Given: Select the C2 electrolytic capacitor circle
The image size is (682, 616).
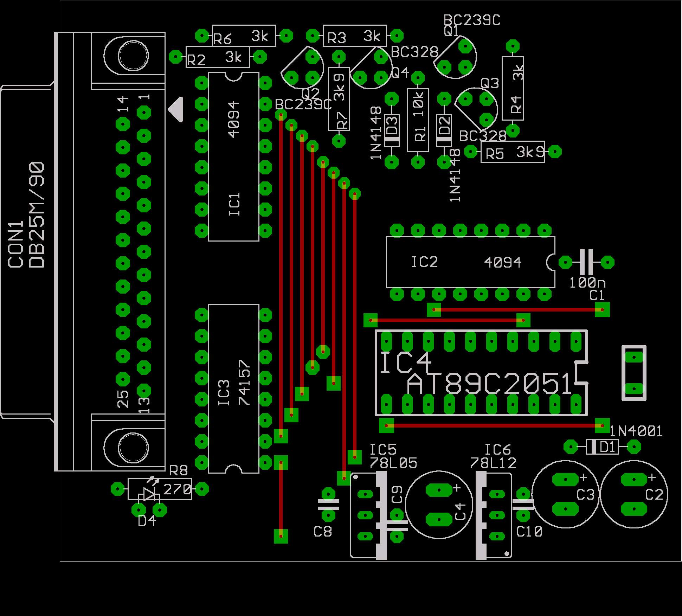Looking at the screenshot, I should [x=633, y=494].
